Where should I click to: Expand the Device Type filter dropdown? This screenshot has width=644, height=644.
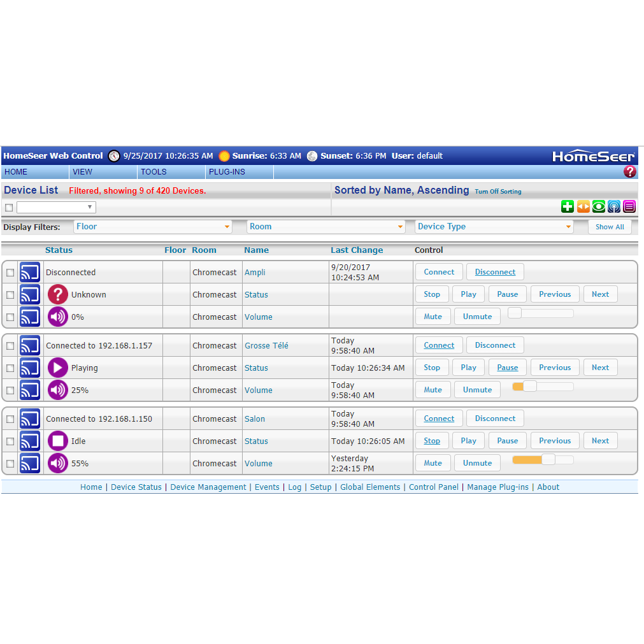(494, 227)
